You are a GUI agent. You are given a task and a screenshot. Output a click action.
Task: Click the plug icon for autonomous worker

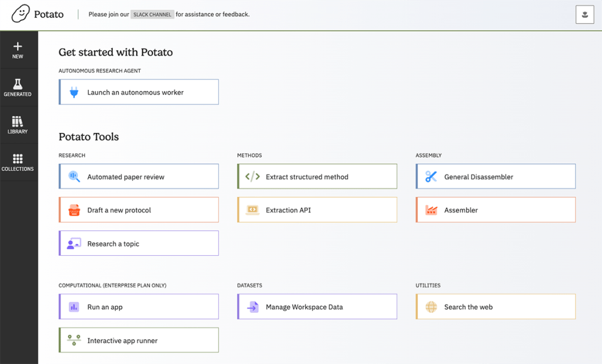pyautogui.click(x=74, y=92)
